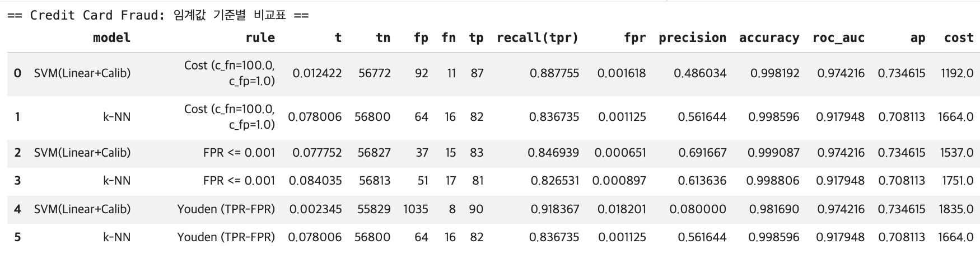This screenshot has height=254, width=980.
Task: Click row index 3 label
Action: 17,181
